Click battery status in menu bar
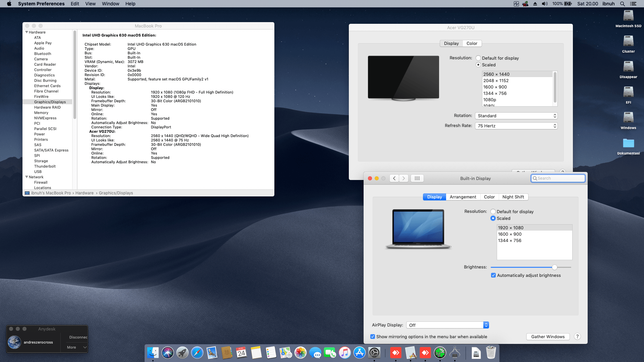The image size is (644, 362). click(x=562, y=4)
